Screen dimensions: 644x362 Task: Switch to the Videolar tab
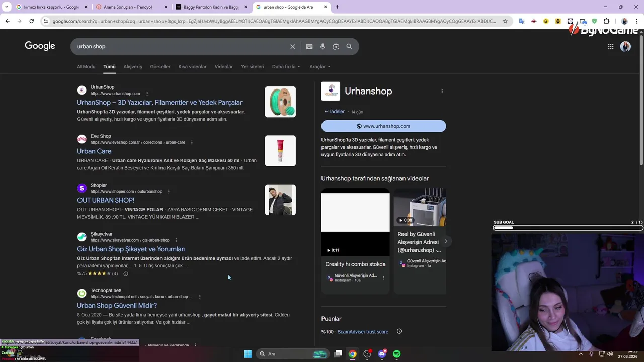pos(224,67)
